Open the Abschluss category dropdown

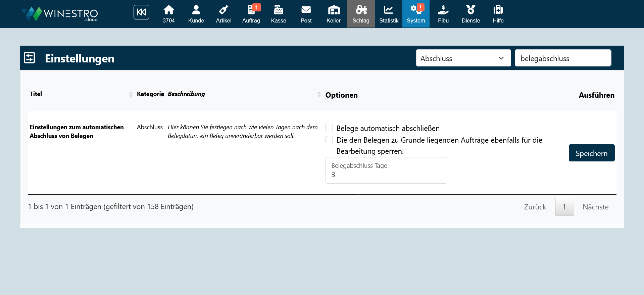pos(463,58)
